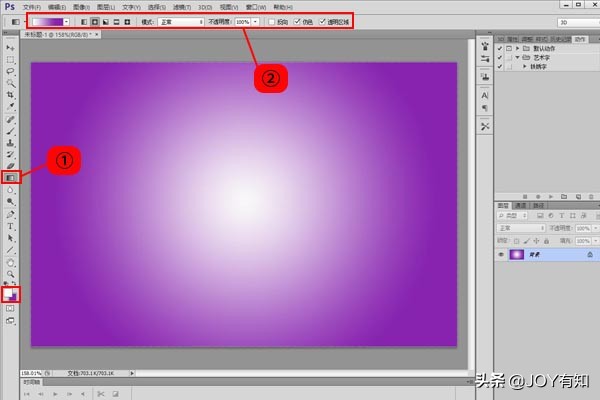The width and height of the screenshot is (600, 400).
Task: Open the Brush presets collapsed panel icon
Action: coord(485,47)
